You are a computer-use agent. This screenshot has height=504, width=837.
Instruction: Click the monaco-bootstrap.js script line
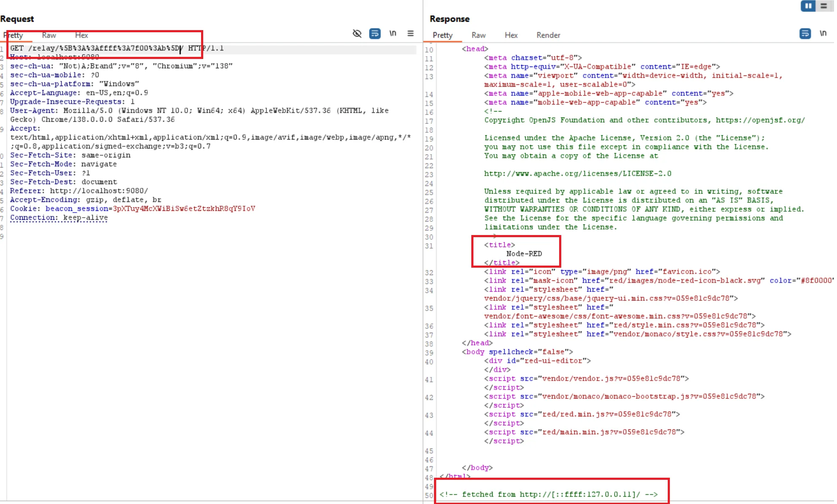pos(624,396)
